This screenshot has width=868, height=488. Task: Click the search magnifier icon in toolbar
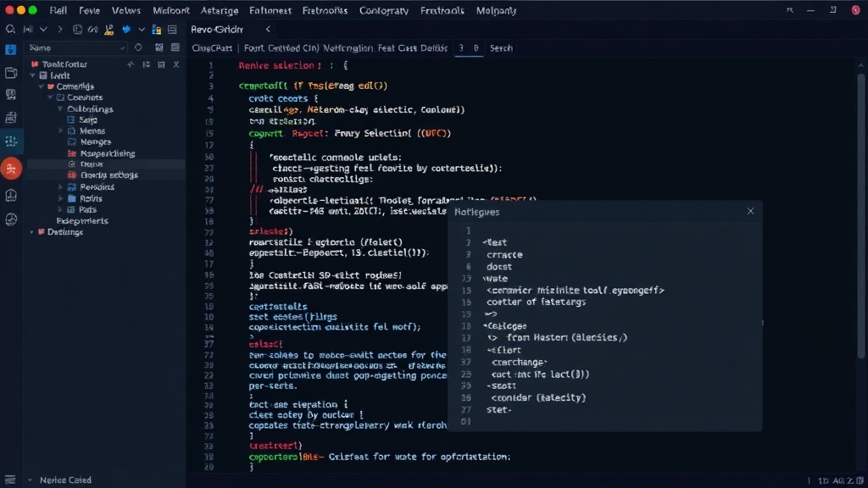10,30
